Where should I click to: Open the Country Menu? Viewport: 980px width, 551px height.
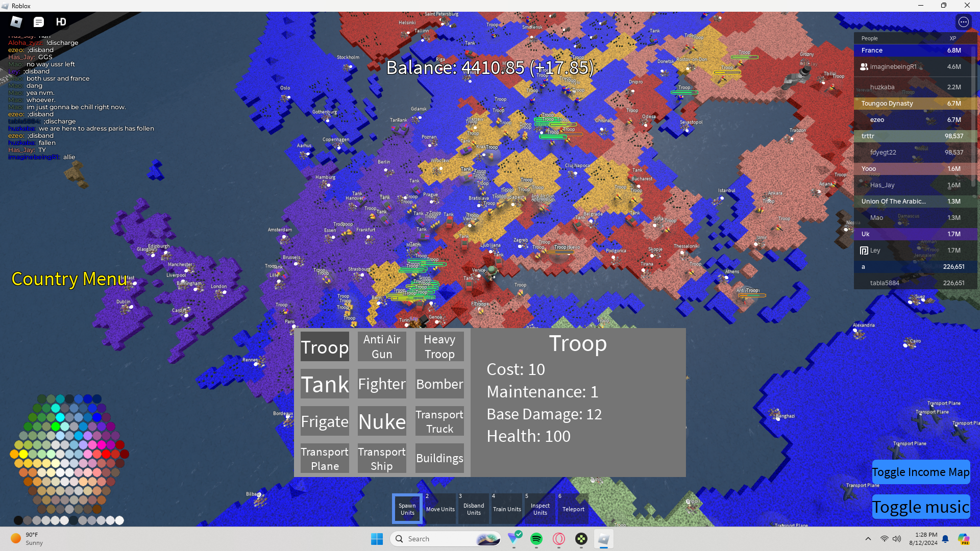coord(69,279)
